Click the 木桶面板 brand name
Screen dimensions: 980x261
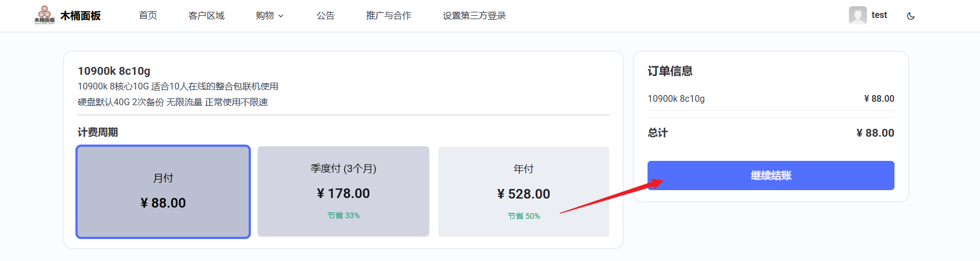click(80, 16)
